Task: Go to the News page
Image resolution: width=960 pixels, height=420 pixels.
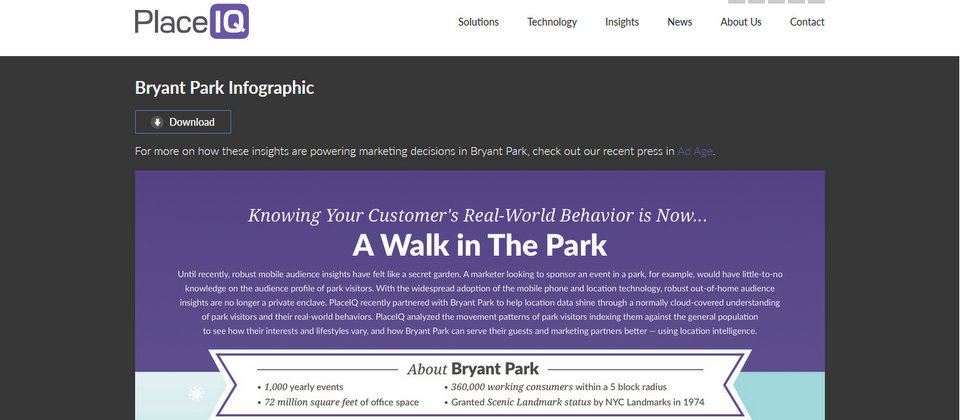Action: pyautogui.click(x=680, y=22)
